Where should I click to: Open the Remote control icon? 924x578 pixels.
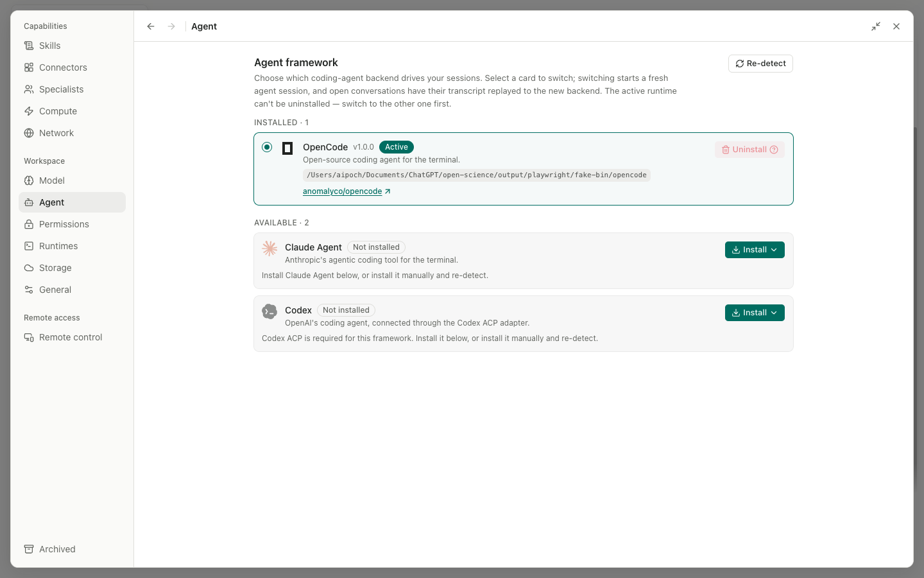click(x=29, y=337)
